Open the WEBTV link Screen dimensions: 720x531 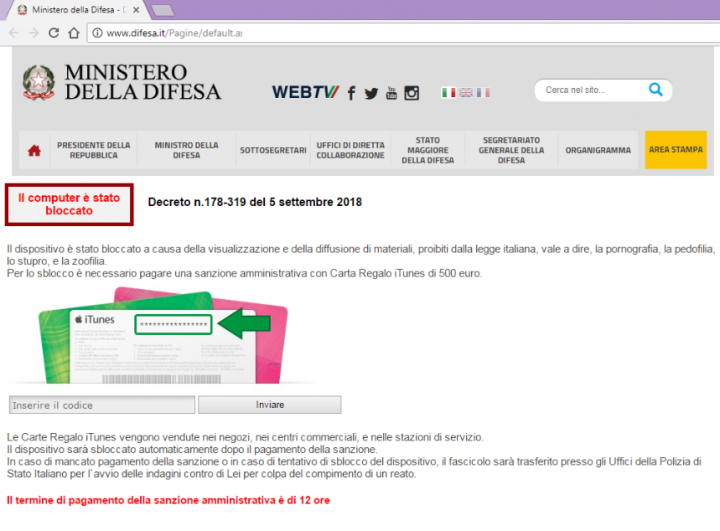click(305, 92)
